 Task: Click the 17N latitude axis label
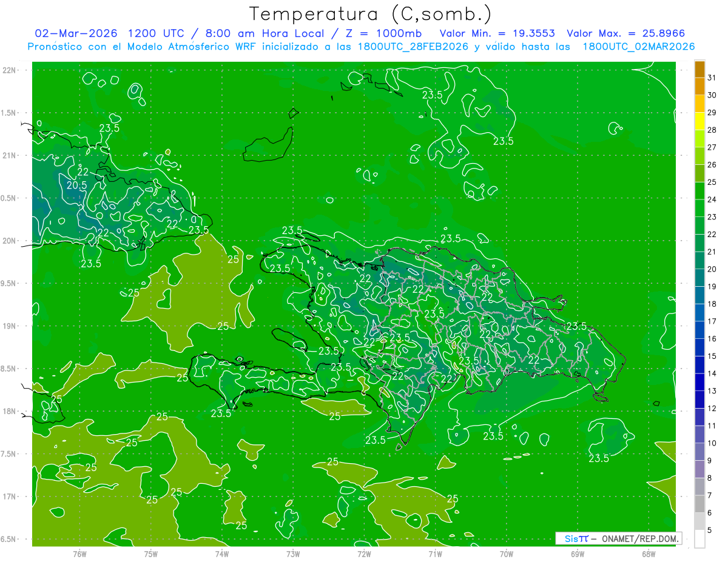tap(10, 497)
